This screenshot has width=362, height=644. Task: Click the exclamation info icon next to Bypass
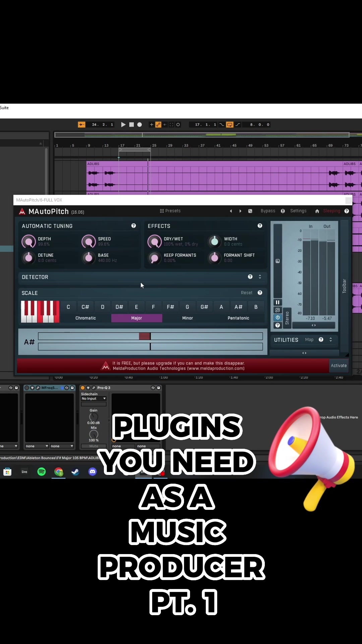pyautogui.click(x=283, y=211)
